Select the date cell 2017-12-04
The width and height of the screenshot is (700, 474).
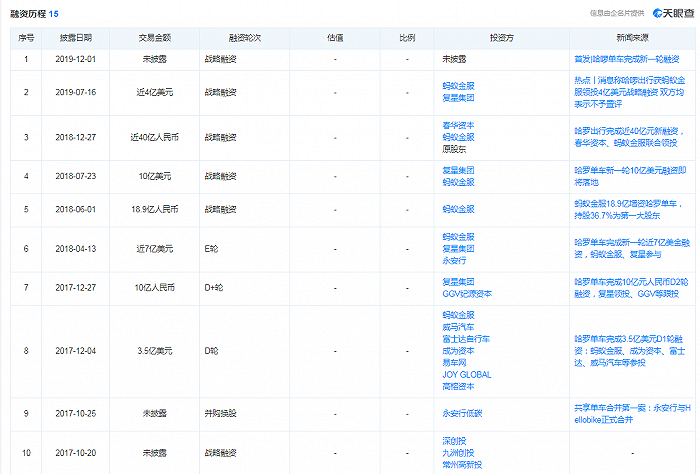point(75,351)
